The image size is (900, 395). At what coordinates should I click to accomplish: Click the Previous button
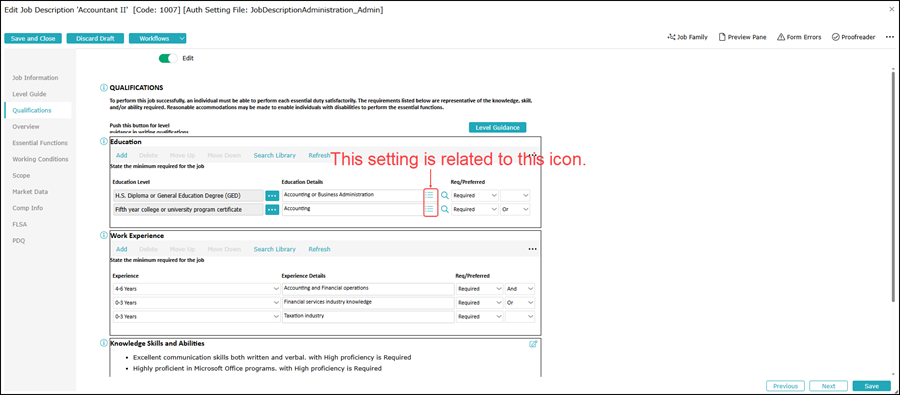click(785, 386)
